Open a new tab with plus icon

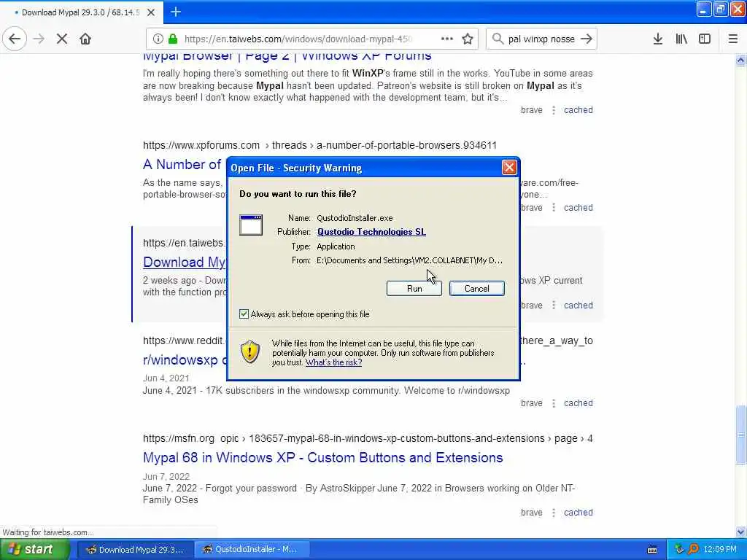pos(176,12)
